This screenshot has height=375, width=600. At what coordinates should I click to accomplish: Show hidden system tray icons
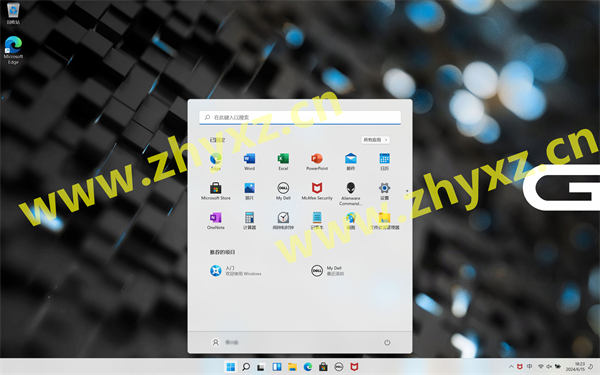(511, 367)
